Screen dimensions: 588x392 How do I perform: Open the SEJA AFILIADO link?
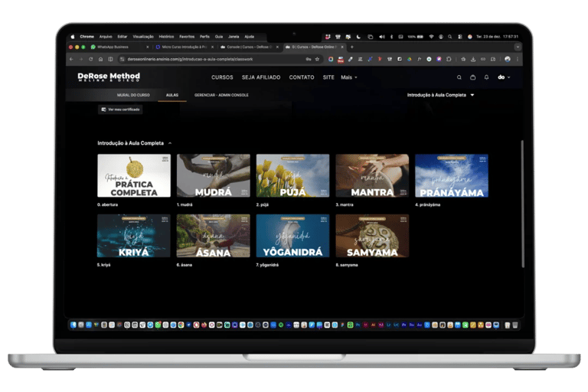pyautogui.click(x=261, y=77)
